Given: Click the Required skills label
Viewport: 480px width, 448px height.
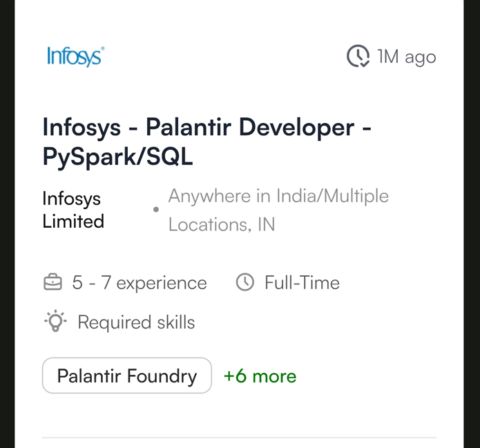Looking at the screenshot, I should 136,322.
